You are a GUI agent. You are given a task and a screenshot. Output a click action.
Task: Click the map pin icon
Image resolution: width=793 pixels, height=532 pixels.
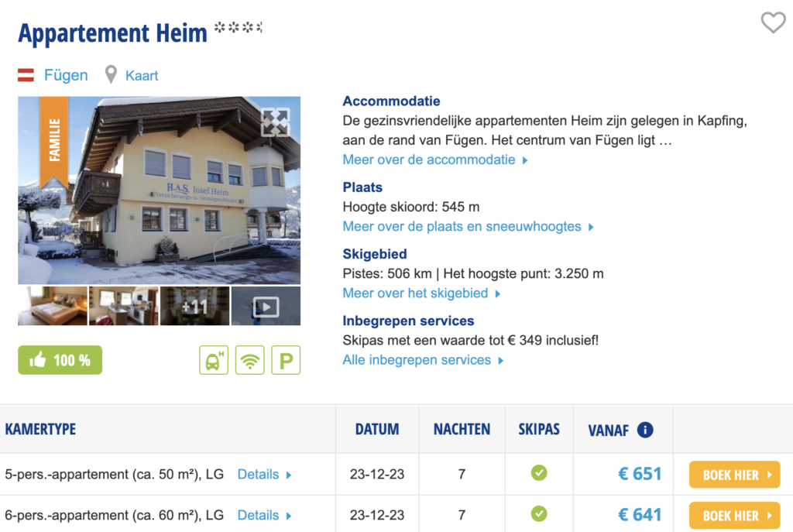pyautogui.click(x=112, y=75)
